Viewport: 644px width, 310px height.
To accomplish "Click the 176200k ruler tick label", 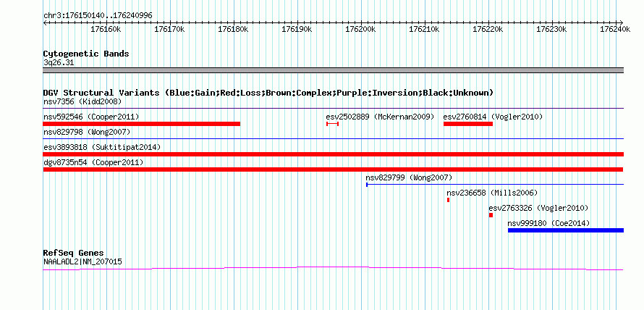I will pyautogui.click(x=360, y=29).
